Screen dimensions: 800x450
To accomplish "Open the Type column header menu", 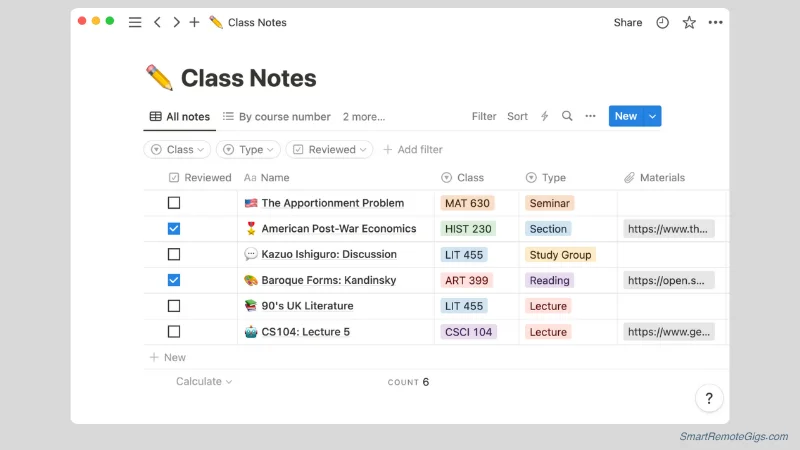I will [545, 178].
